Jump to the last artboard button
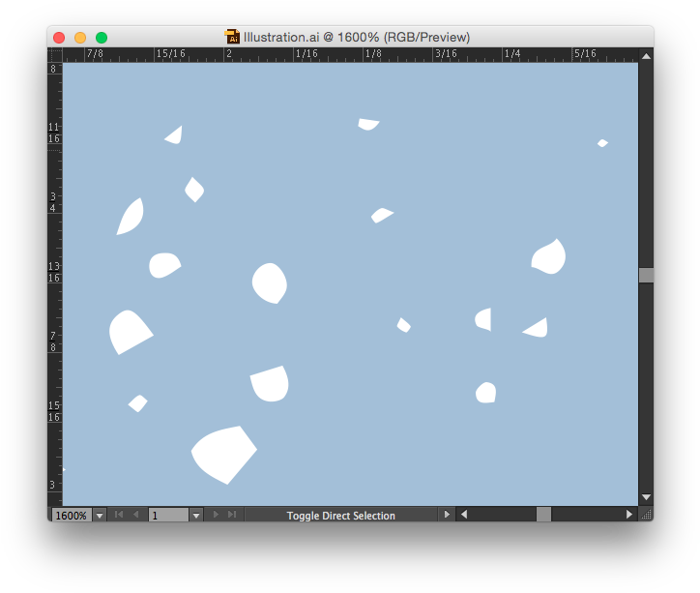 [231, 515]
